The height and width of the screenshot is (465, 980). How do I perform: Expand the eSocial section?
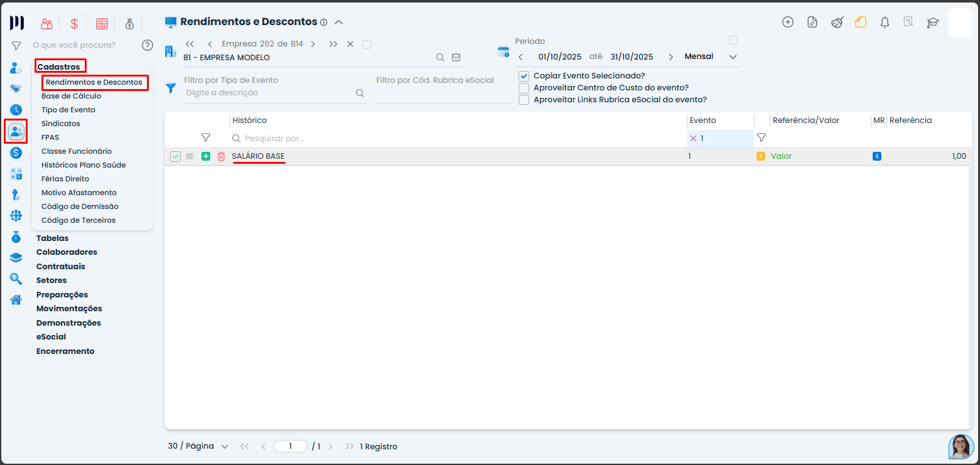tap(51, 337)
